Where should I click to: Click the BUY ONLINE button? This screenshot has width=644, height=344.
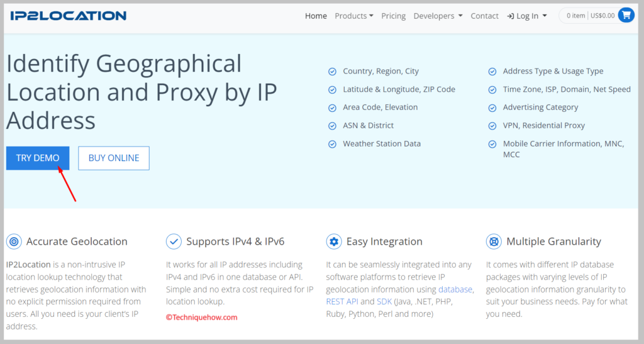pos(114,158)
